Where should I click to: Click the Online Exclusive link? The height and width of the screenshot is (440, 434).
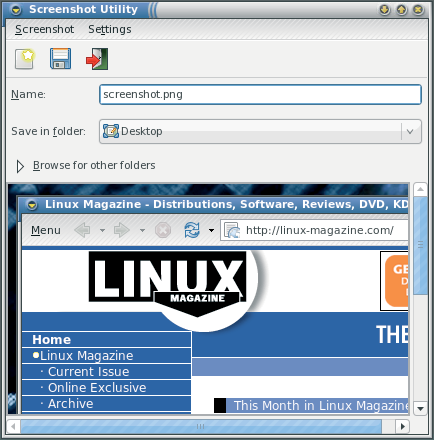[x=97, y=388]
